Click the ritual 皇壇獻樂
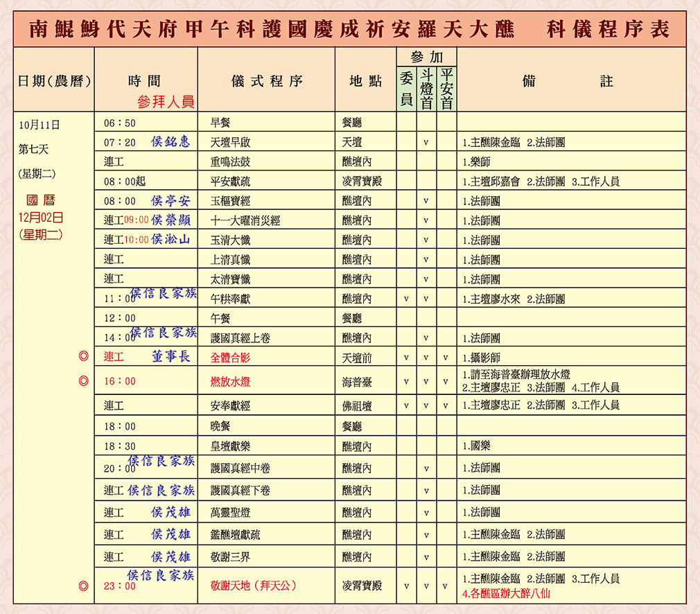This screenshot has height=614, width=700. (x=230, y=446)
